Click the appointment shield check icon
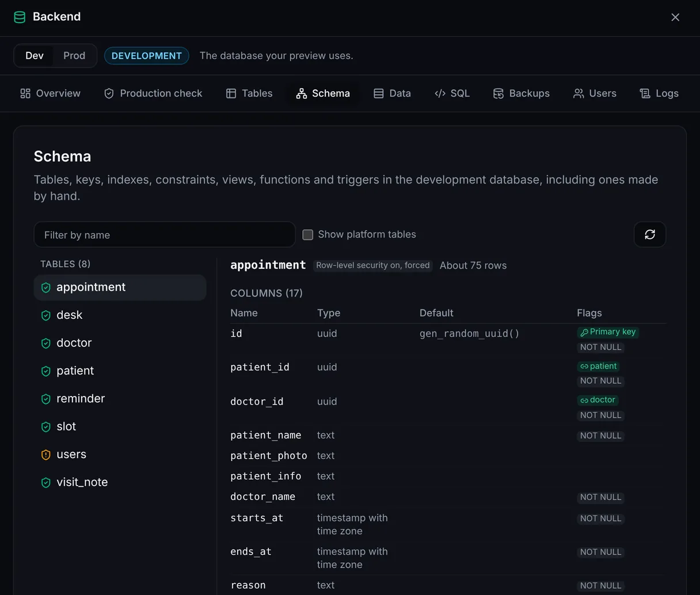Viewport: 700px width, 595px height. (x=46, y=288)
